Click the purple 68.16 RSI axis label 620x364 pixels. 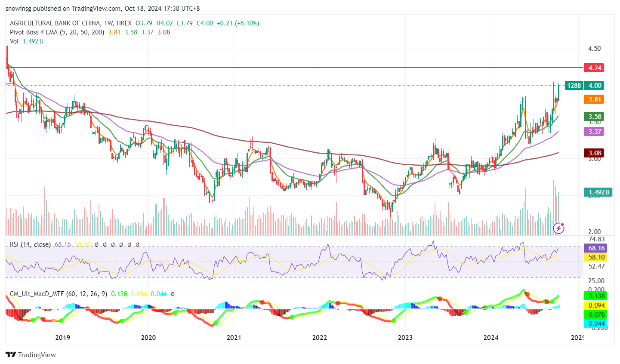coord(596,248)
